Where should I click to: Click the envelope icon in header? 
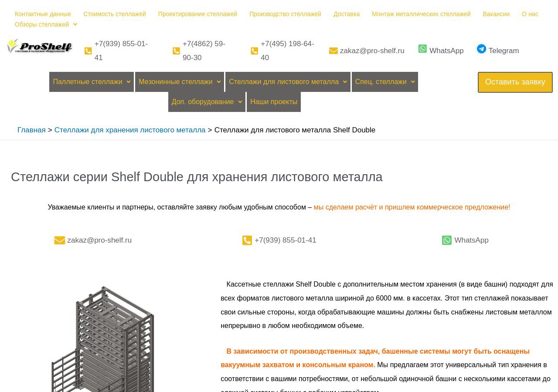point(333,51)
